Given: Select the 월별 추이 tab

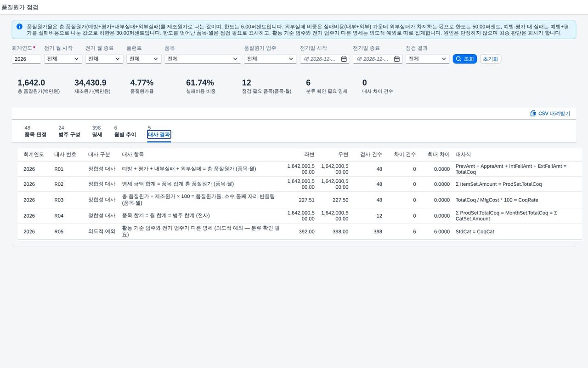Looking at the screenshot, I should pyautogui.click(x=125, y=132).
